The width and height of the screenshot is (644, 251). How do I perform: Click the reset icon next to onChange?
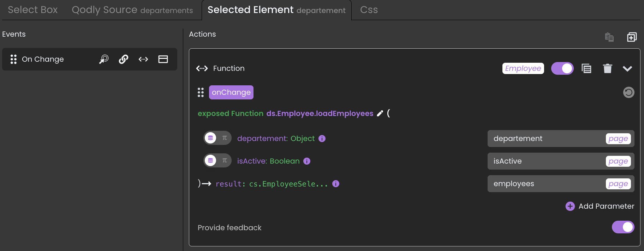(628, 92)
